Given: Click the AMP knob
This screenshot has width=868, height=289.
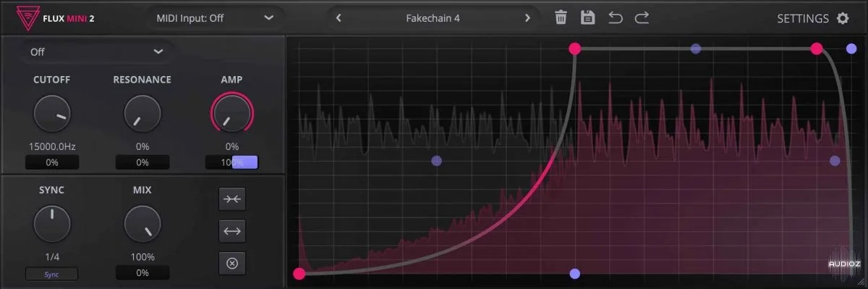Looking at the screenshot, I should pos(231,114).
